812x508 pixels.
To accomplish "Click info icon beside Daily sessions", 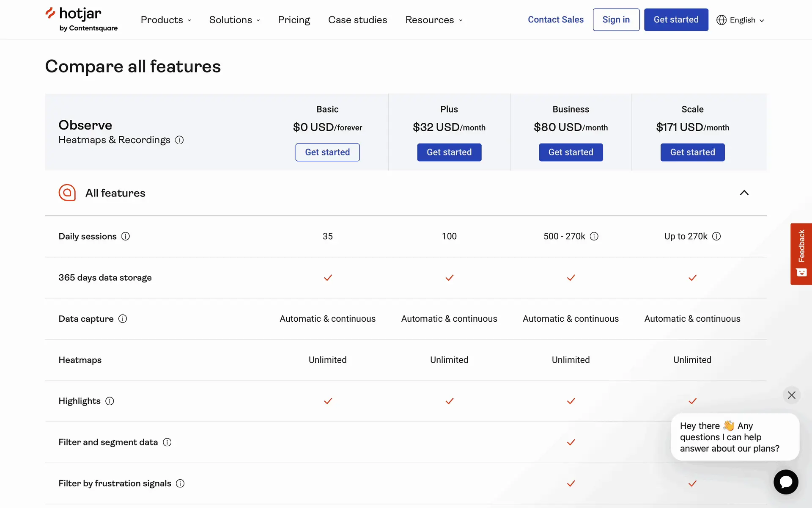I will pos(126,236).
